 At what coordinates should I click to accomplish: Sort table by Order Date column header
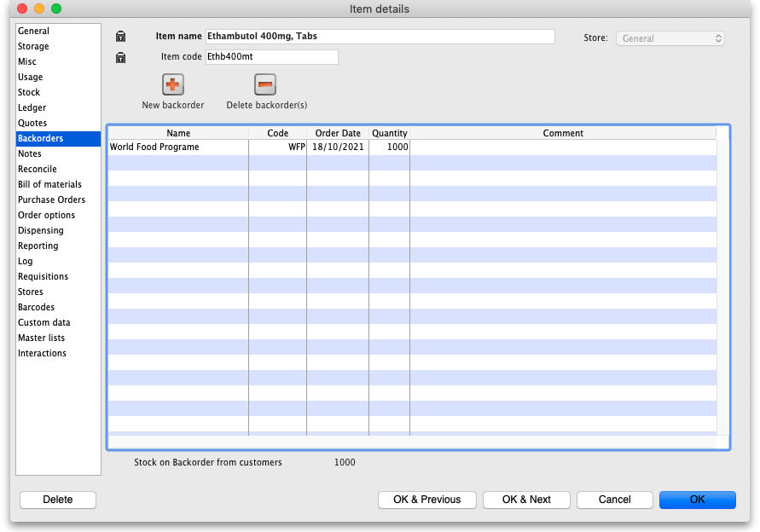point(338,133)
